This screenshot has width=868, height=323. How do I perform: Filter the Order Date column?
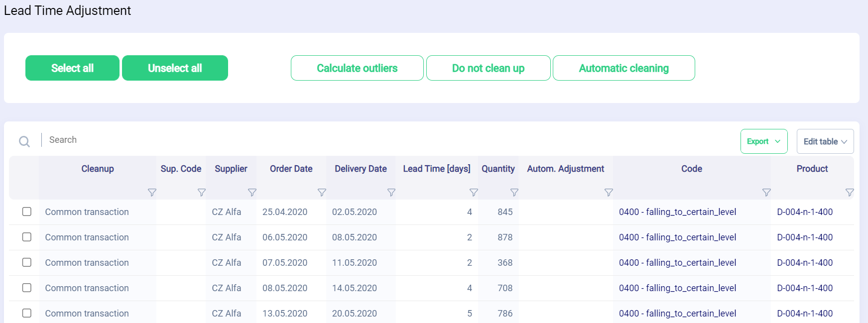pos(322,193)
